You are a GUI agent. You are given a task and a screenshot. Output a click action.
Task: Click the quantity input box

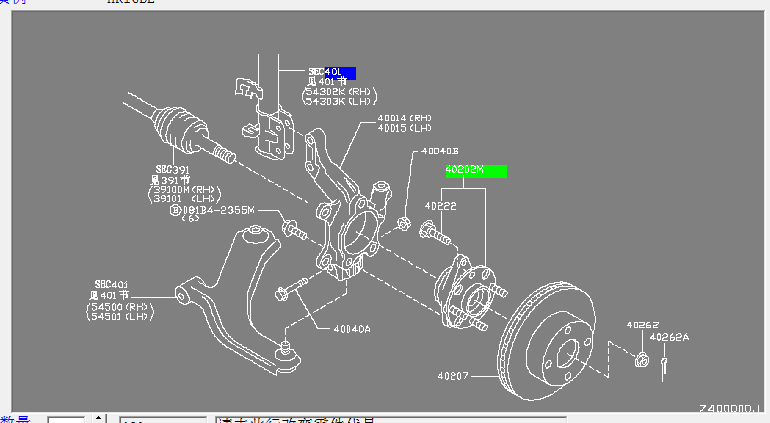coord(66,420)
